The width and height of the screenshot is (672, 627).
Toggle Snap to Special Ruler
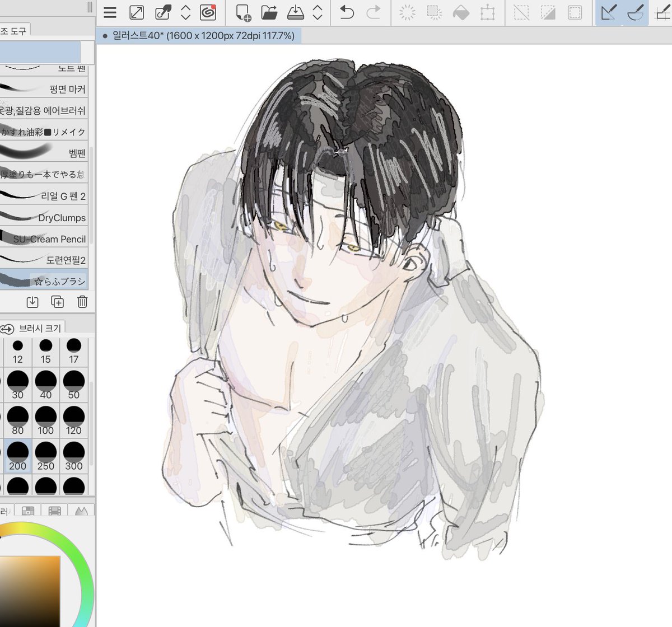coord(636,12)
